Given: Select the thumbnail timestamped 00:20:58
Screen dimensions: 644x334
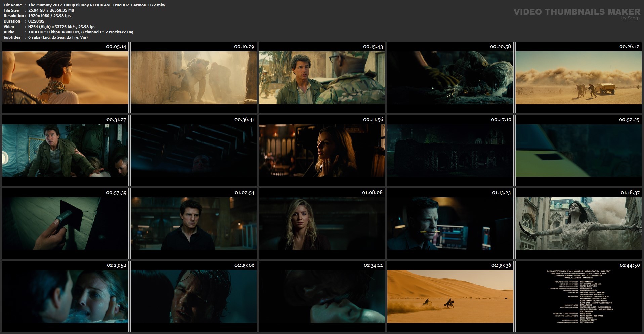Looking at the screenshot, I should tap(450, 78).
